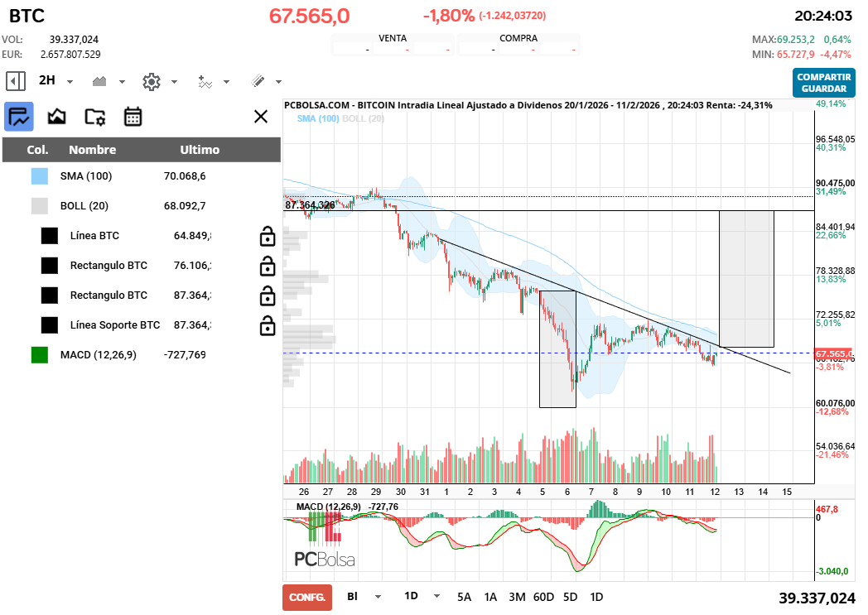868x615 pixels.
Task: Open the CONFG. configuration button
Action: [306, 596]
